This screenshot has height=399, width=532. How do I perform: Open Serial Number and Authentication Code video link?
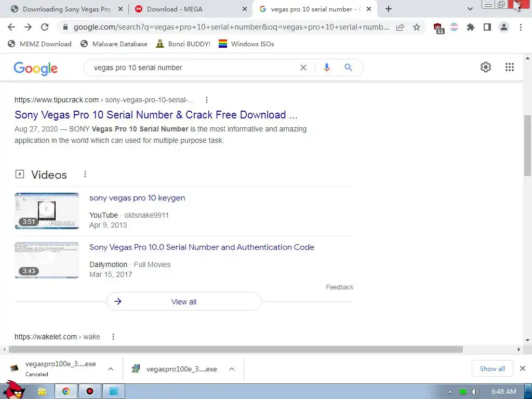(202, 247)
